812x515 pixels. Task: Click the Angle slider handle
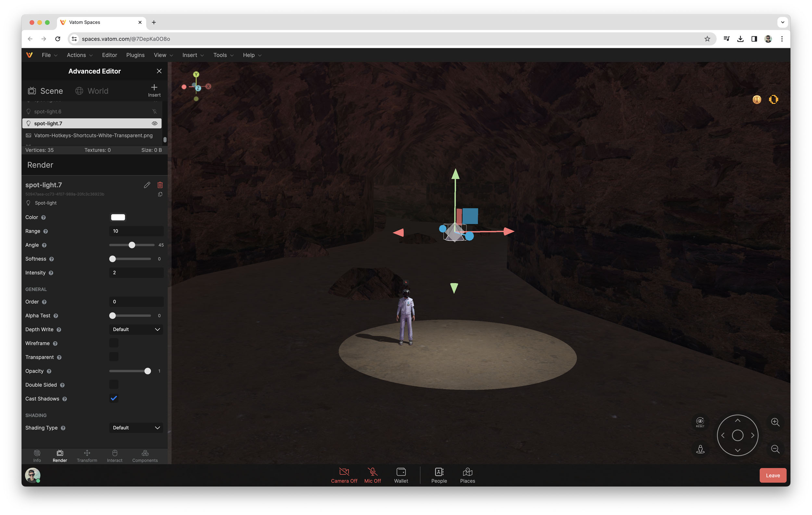[132, 245]
